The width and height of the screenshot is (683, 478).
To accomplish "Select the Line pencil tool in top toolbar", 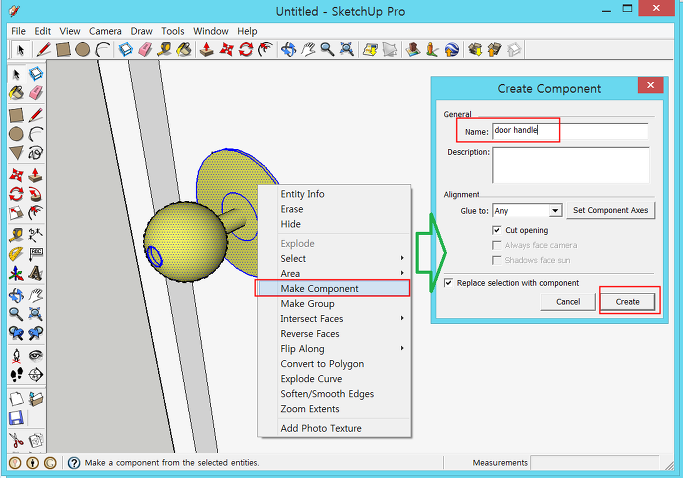I will (44, 49).
